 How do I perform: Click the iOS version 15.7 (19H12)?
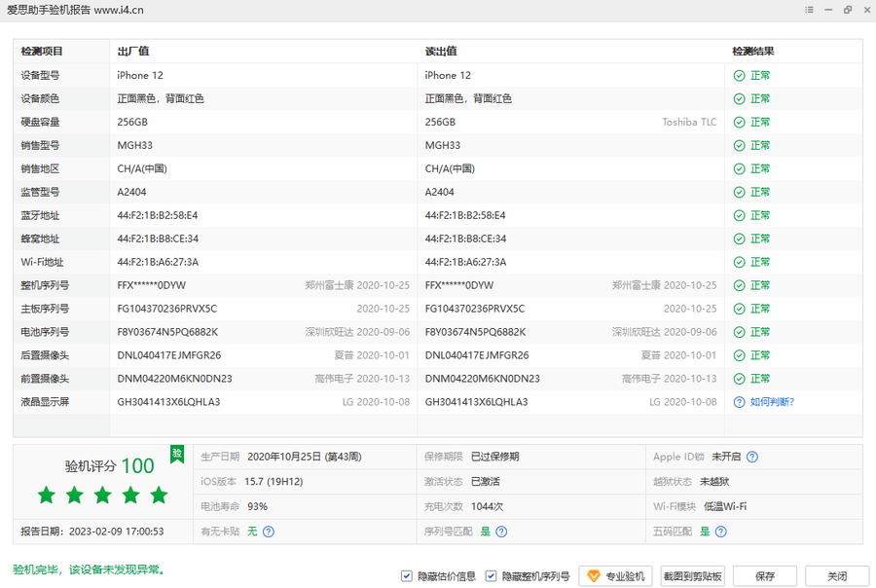point(274,482)
